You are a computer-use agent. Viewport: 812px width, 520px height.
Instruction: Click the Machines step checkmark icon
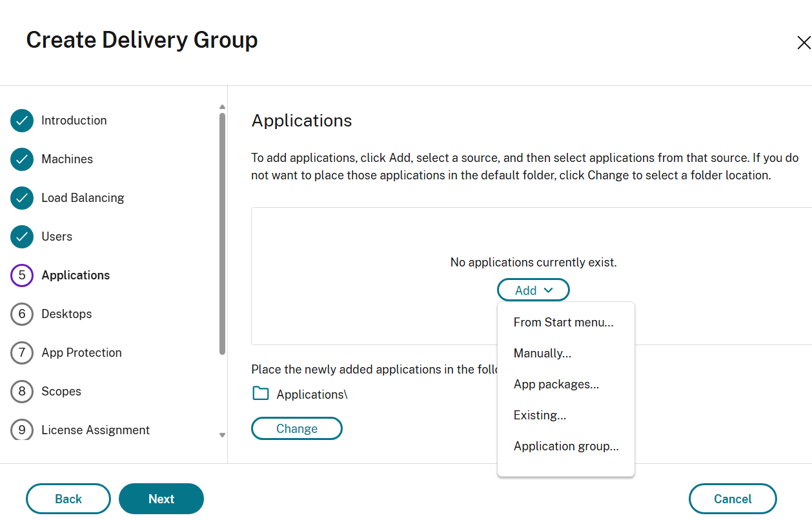click(22, 159)
